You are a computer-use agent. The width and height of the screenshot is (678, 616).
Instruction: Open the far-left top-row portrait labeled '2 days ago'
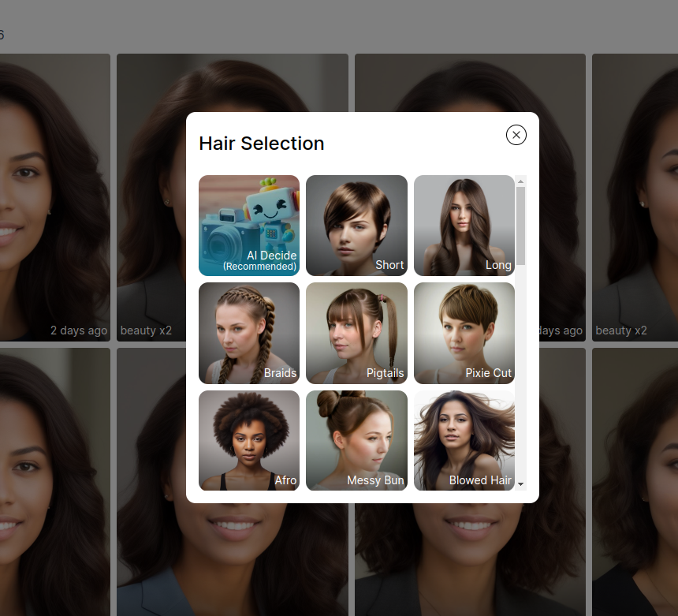[x=54, y=197]
